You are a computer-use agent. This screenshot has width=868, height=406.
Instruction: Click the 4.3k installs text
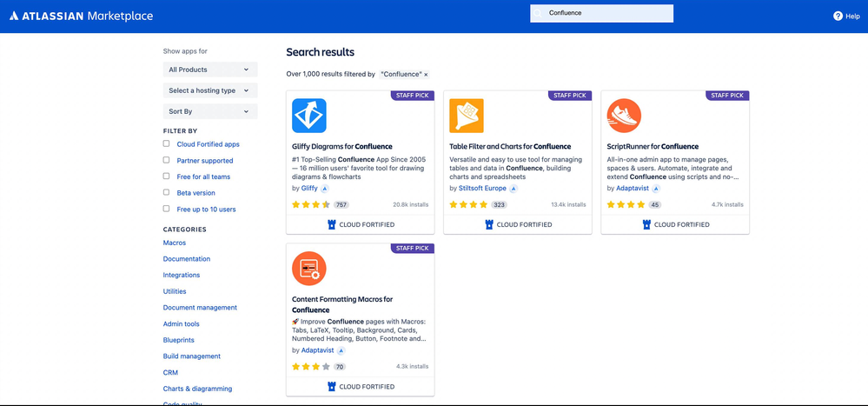point(413,366)
